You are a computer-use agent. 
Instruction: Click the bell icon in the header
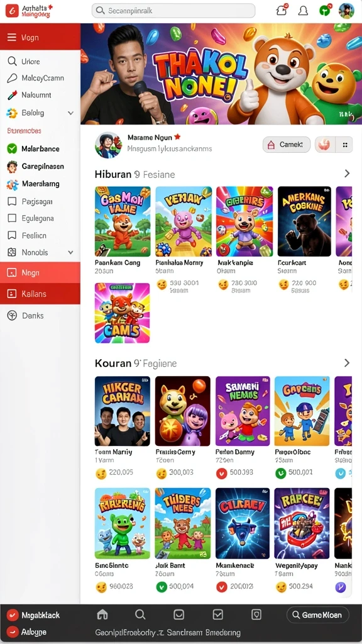[x=303, y=11]
